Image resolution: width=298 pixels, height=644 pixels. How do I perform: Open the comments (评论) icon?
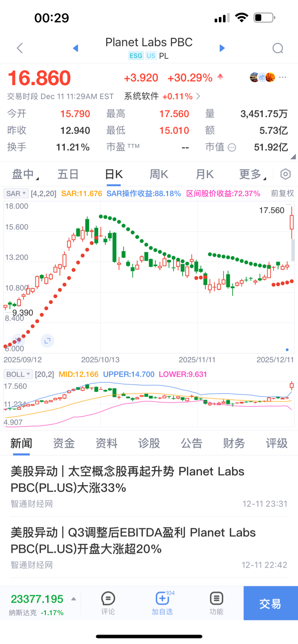click(x=108, y=603)
